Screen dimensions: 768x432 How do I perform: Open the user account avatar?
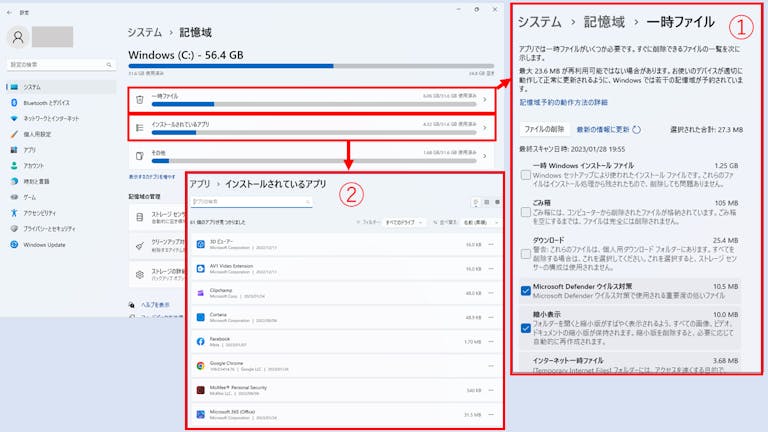[18, 37]
